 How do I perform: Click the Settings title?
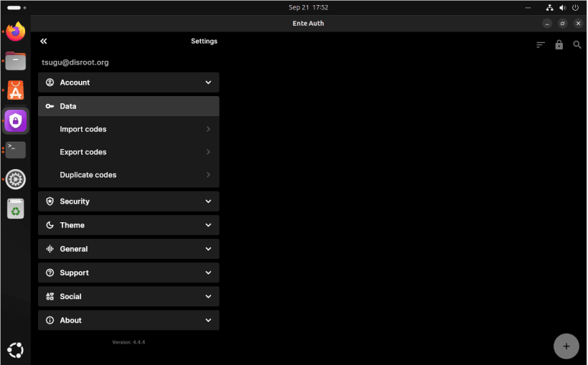(204, 41)
